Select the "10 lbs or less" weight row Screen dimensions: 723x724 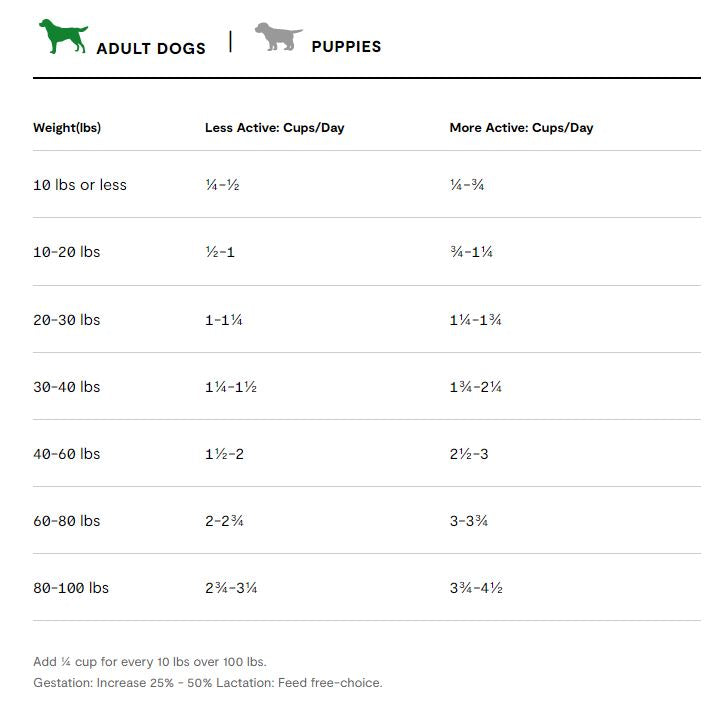(x=80, y=185)
